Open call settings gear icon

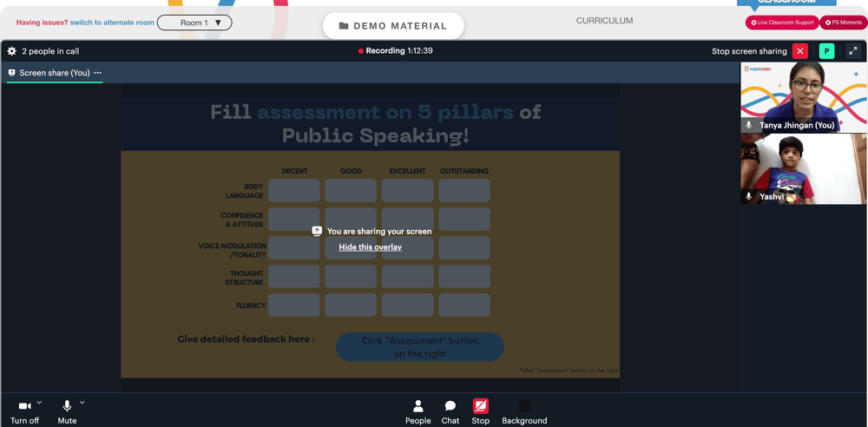click(11, 51)
